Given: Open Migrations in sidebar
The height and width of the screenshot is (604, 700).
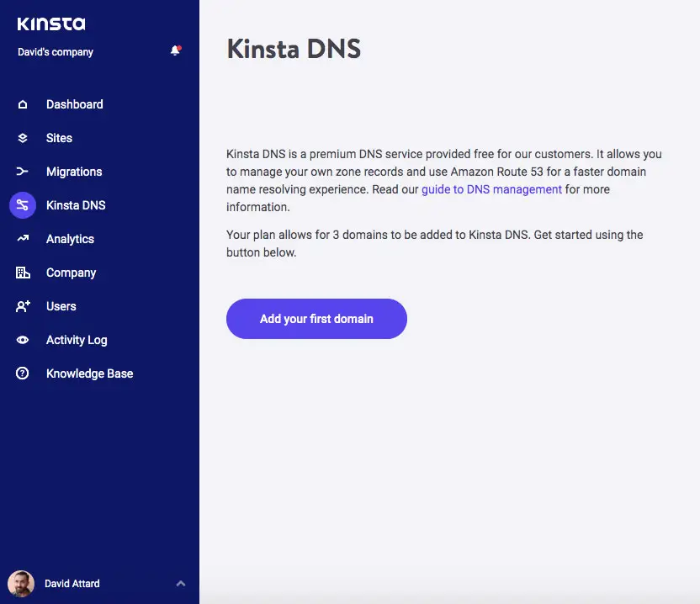Looking at the screenshot, I should click(x=74, y=172).
